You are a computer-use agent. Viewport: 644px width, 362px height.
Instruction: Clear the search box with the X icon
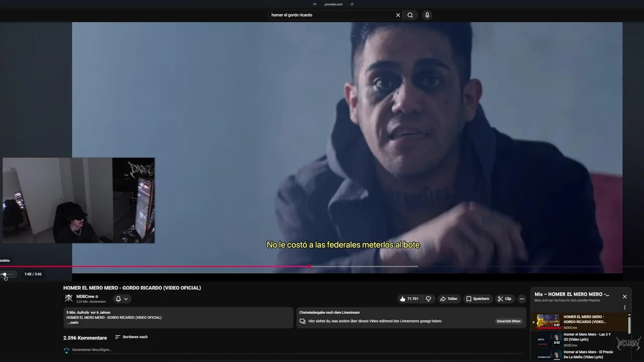(x=398, y=15)
